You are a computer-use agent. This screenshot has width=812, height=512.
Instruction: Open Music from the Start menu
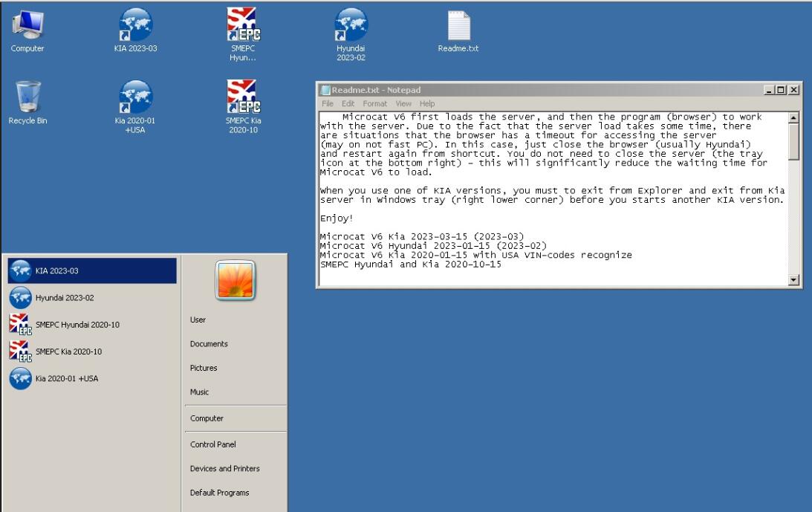point(199,392)
